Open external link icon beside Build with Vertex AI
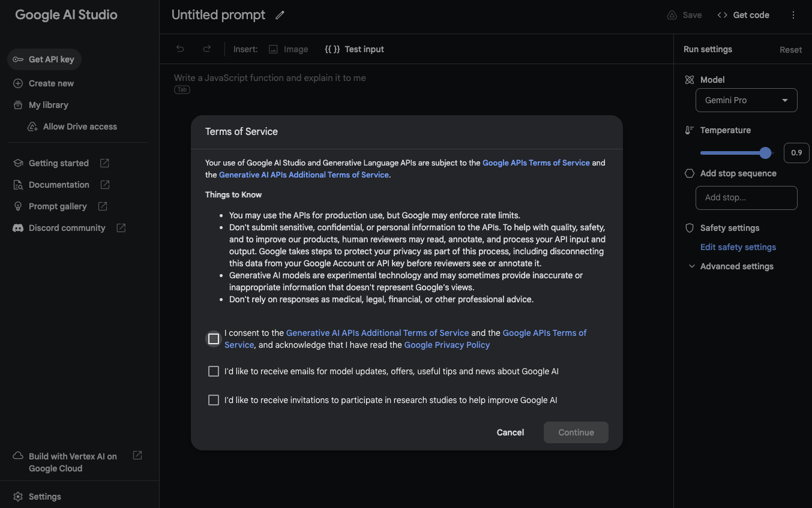The width and height of the screenshot is (812, 508). [x=137, y=455]
